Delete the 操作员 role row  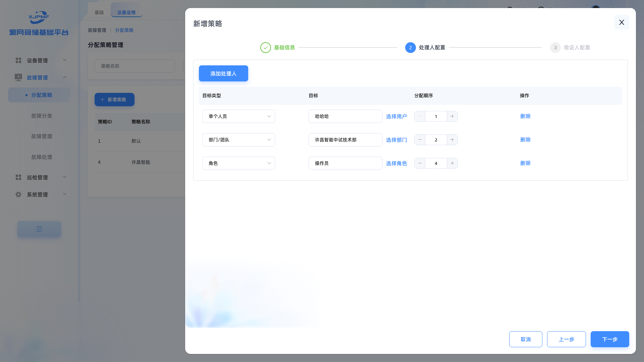coord(525,163)
